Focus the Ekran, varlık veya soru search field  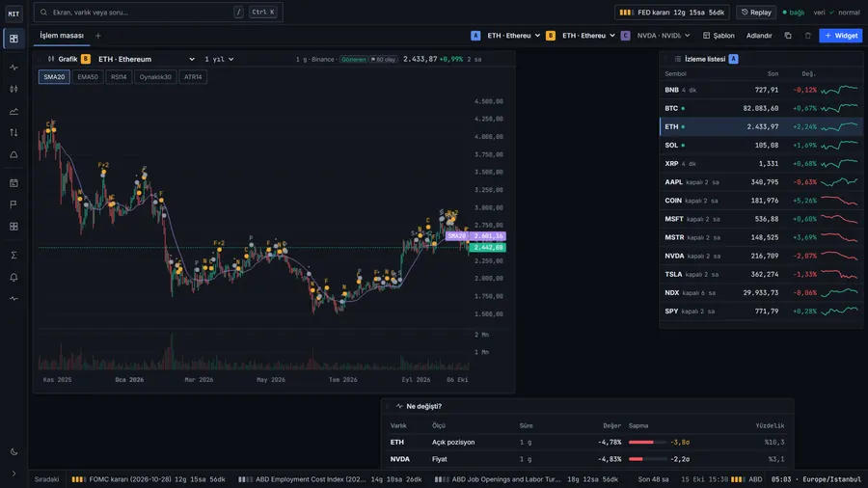click(158, 13)
